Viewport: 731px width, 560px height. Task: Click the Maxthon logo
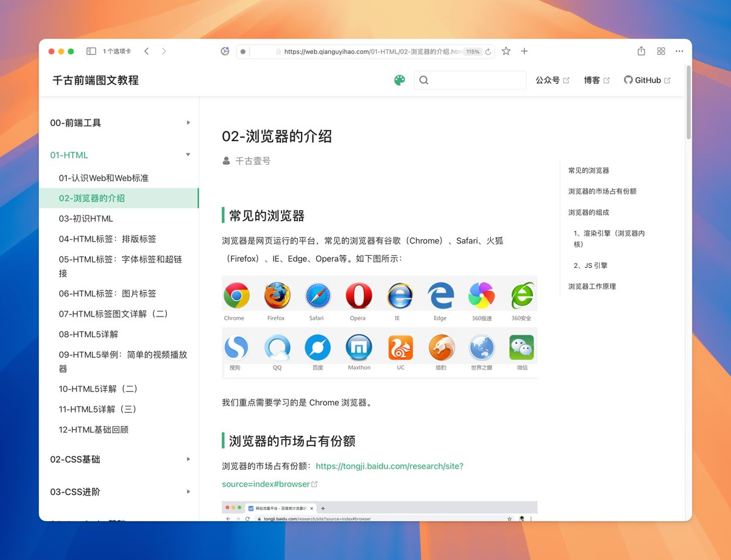(359, 348)
